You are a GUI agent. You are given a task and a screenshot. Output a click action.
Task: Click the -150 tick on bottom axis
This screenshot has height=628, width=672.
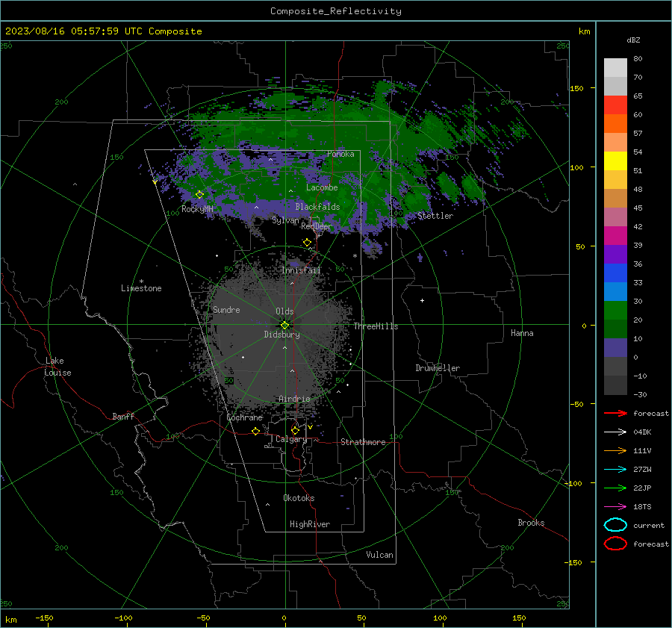coord(44,618)
